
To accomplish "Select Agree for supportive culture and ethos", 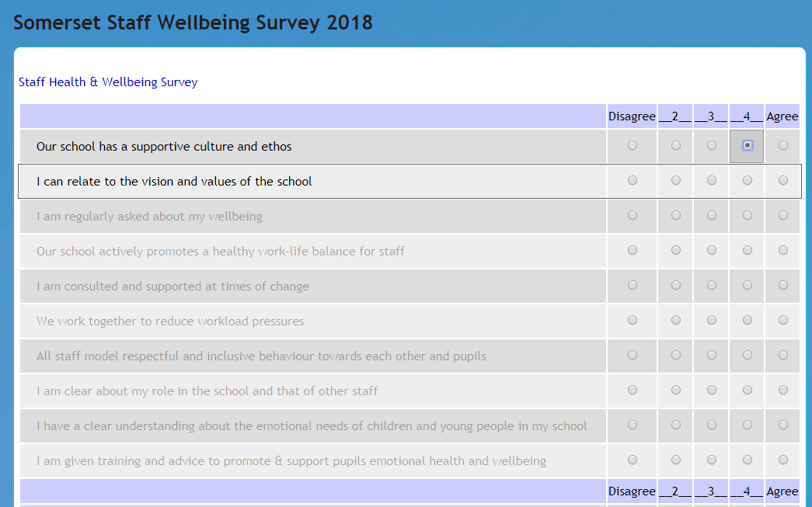I will pos(782,146).
